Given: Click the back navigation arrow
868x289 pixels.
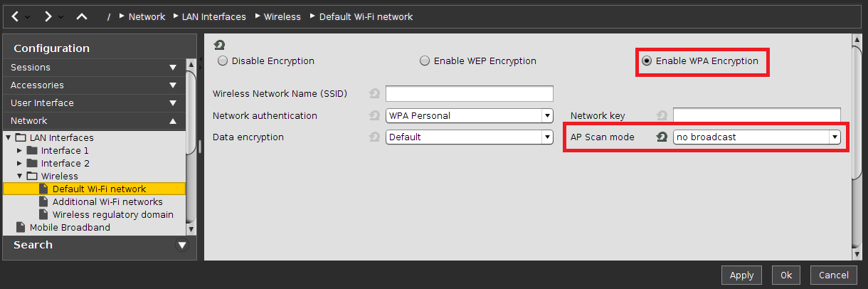Looking at the screenshot, I should point(16,16).
